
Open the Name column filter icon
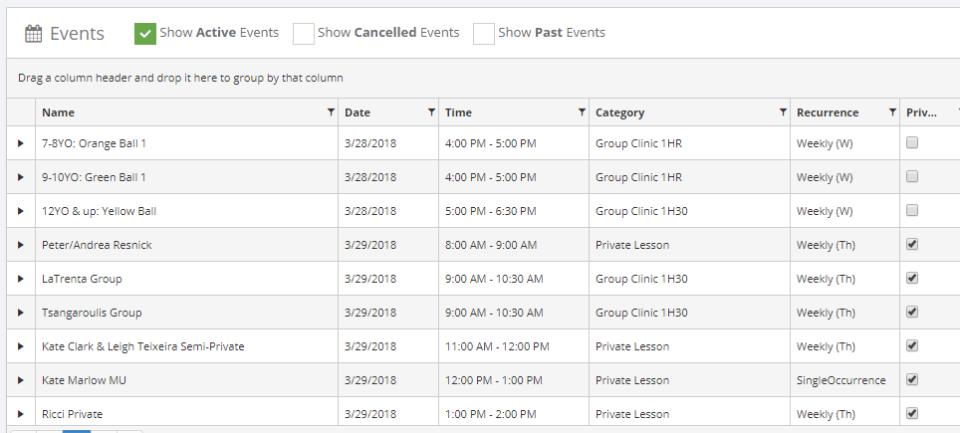click(x=331, y=112)
